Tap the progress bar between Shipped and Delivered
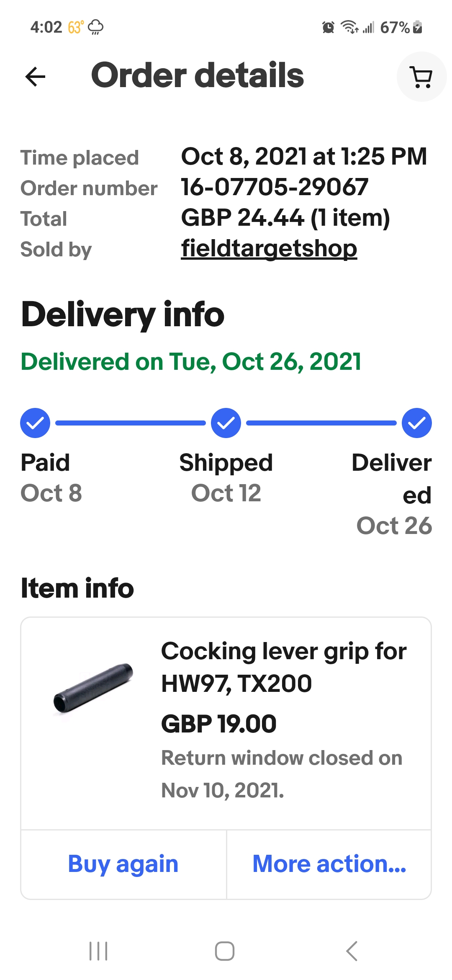This screenshot has height=980, width=452. (321, 423)
